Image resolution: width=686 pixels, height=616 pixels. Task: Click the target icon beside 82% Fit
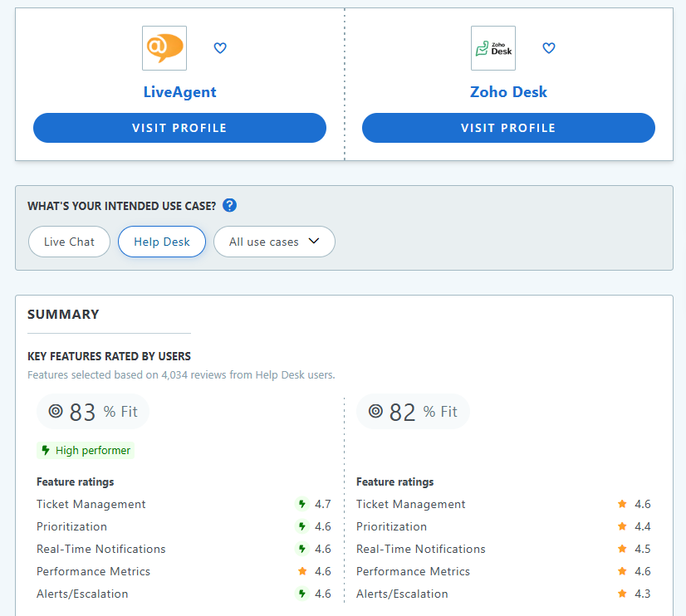376,411
